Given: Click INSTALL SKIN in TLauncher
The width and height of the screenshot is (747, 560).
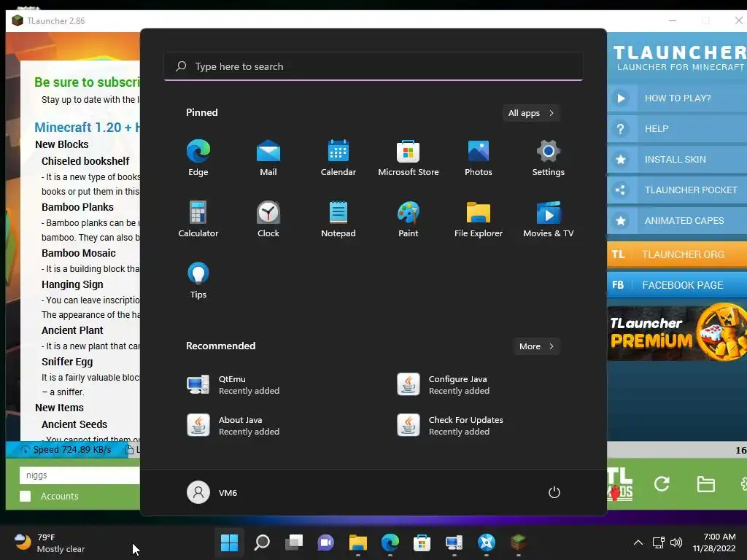Looking at the screenshot, I should [677, 160].
